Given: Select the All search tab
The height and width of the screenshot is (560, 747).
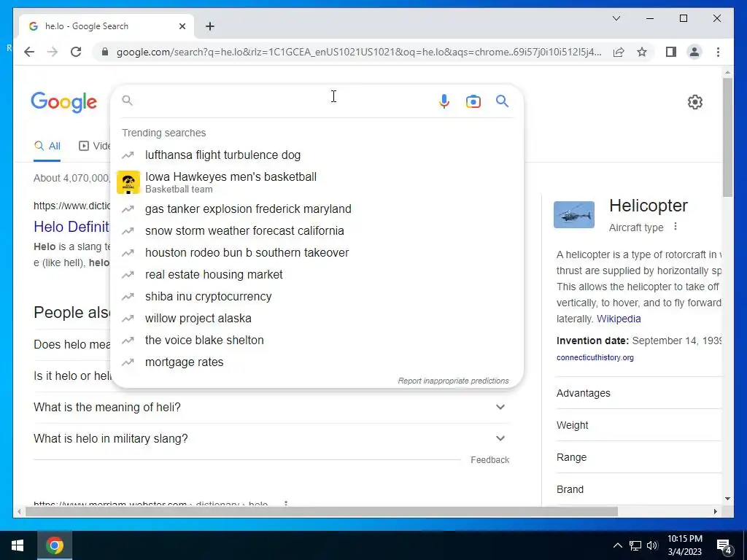Looking at the screenshot, I should 47,146.
